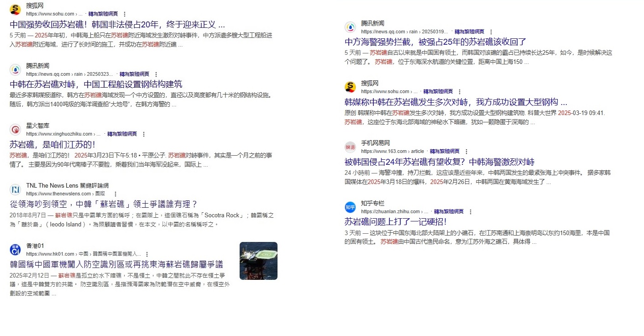Open the three-dot menu on the zhuanlan.zhihu.com result
Screen dimensions: 644x336
tap(470, 212)
